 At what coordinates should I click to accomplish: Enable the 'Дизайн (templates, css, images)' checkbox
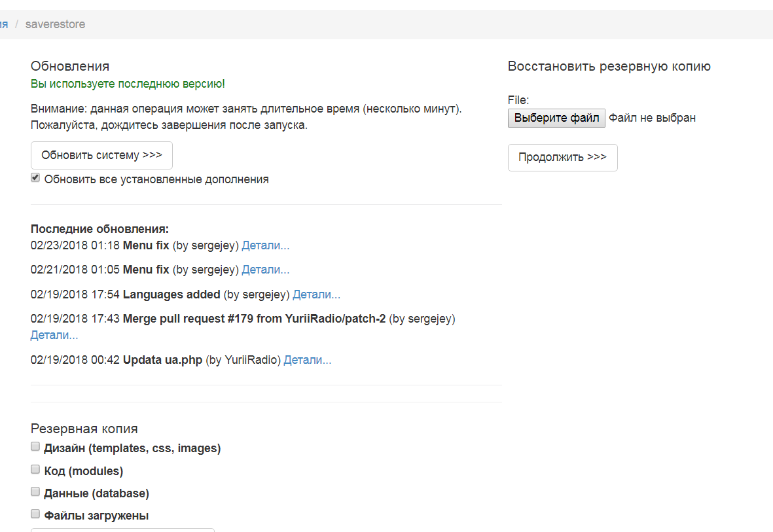pyautogui.click(x=35, y=447)
